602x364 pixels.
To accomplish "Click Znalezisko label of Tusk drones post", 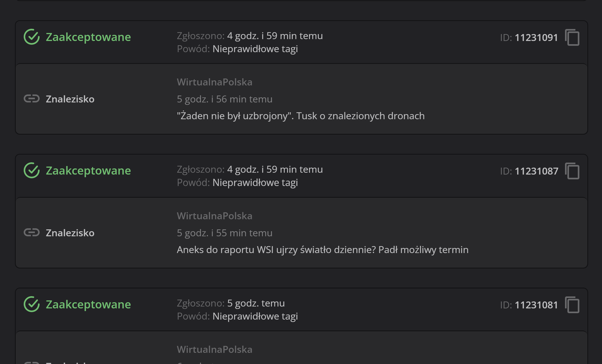I will pos(70,99).
